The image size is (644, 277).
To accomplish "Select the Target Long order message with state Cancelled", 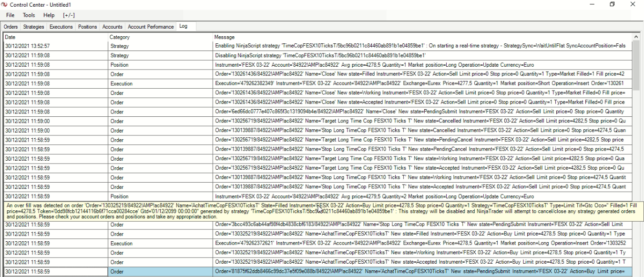I will tap(423, 121).
